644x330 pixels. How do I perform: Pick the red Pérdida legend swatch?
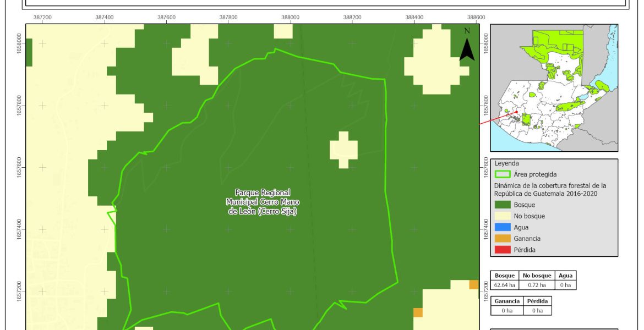(503, 250)
